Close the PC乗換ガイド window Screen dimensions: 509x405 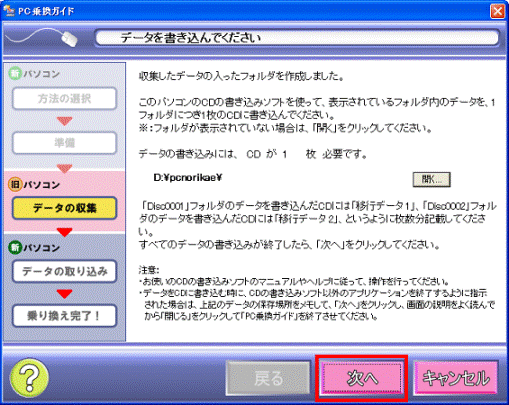click(497, 11)
